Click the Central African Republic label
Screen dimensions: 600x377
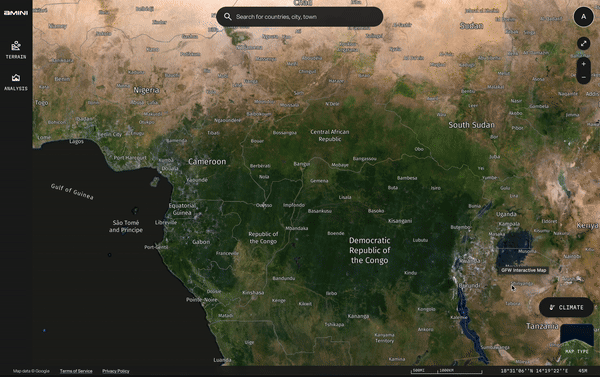(x=330, y=135)
